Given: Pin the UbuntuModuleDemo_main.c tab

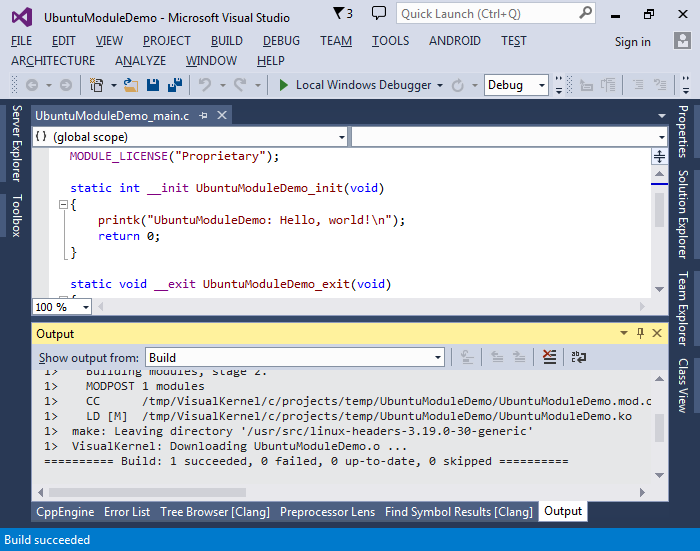Looking at the screenshot, I should coord(204,116).
